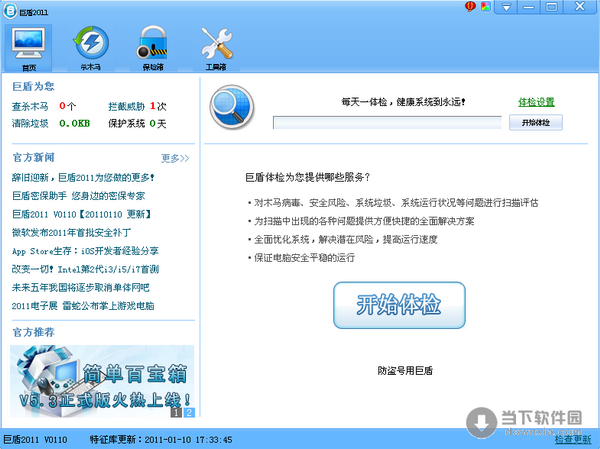Click the large 开始体检 button

(399, 305)
